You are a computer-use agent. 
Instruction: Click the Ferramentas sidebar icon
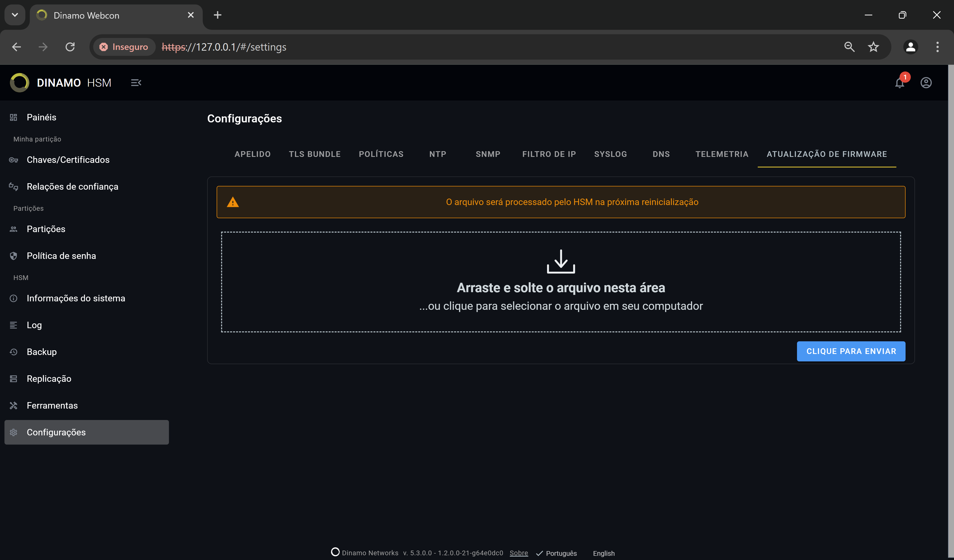(x=14, y=405)
